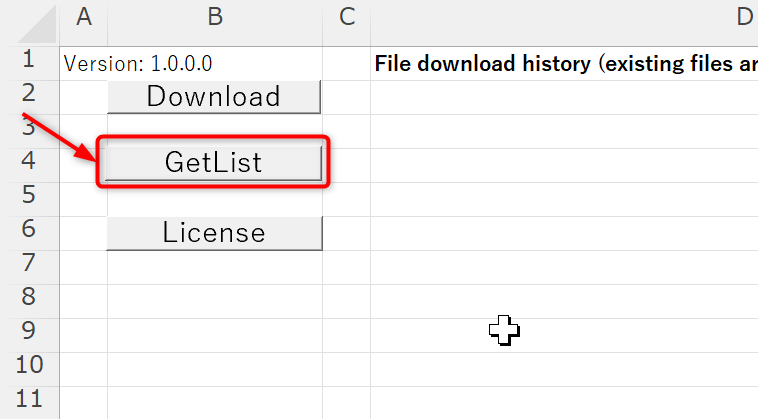Select column B header
Screen dimensions: 758x419
[215, 16]
